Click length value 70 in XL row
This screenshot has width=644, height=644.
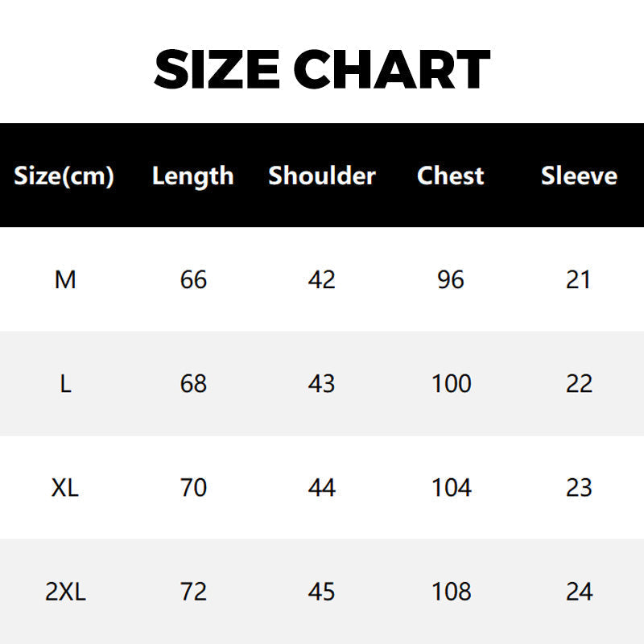click(193, 488)
